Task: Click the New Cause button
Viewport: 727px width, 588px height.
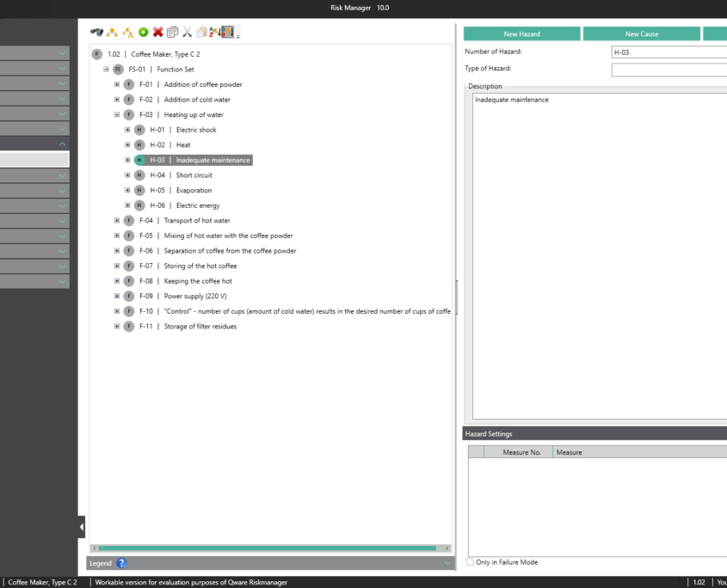Action: pyautogui.click(x=641, y=34)
